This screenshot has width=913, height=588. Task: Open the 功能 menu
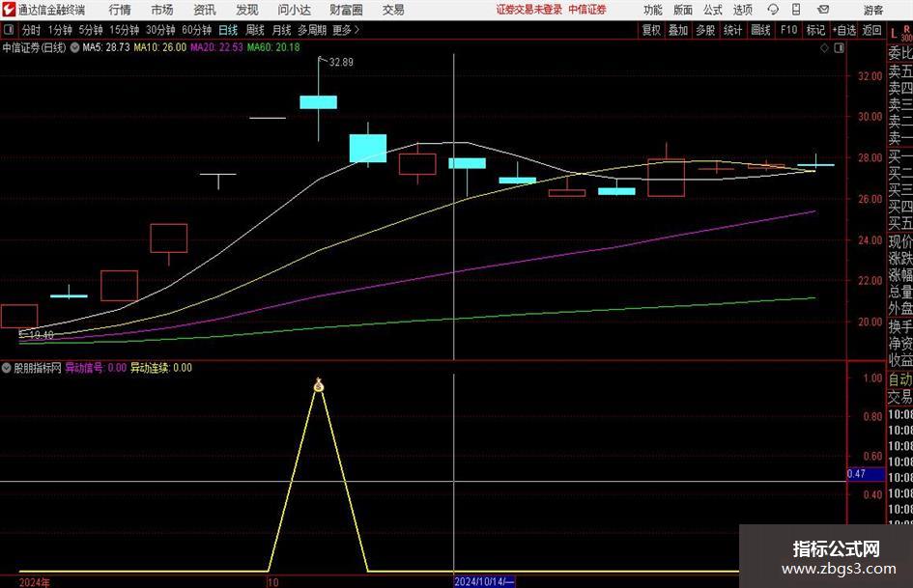tap(653, 10)
